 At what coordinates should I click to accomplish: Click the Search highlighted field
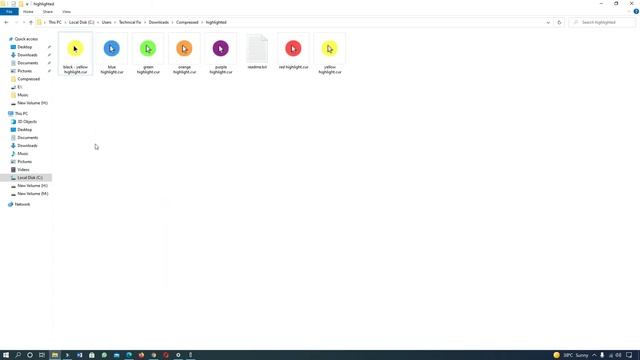pos(602,22)
